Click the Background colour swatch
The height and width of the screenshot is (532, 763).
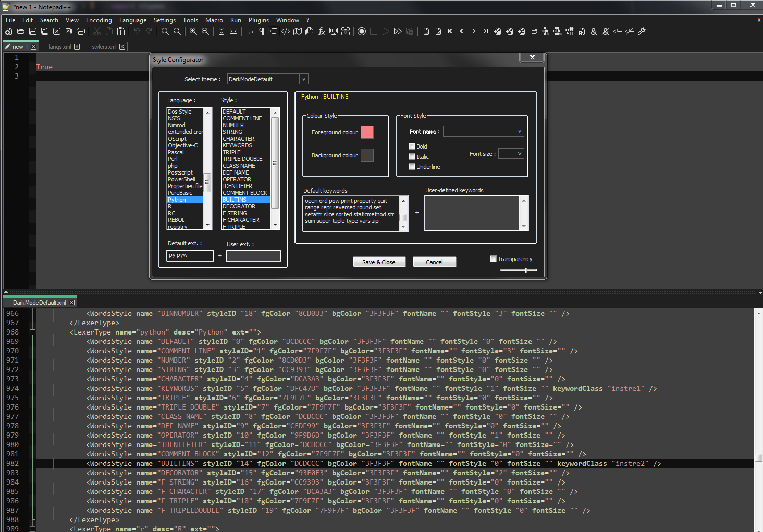(367, 155)
